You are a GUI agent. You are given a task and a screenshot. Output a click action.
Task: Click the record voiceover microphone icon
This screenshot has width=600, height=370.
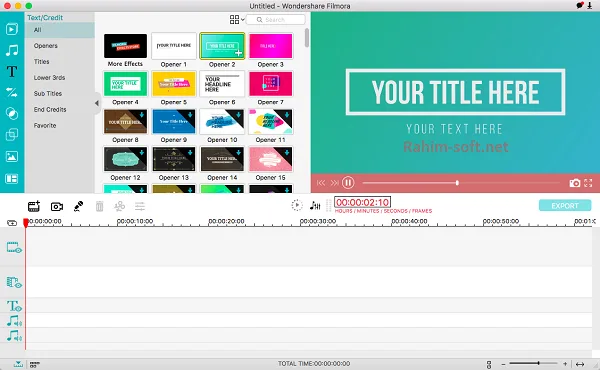coord(78,206)
